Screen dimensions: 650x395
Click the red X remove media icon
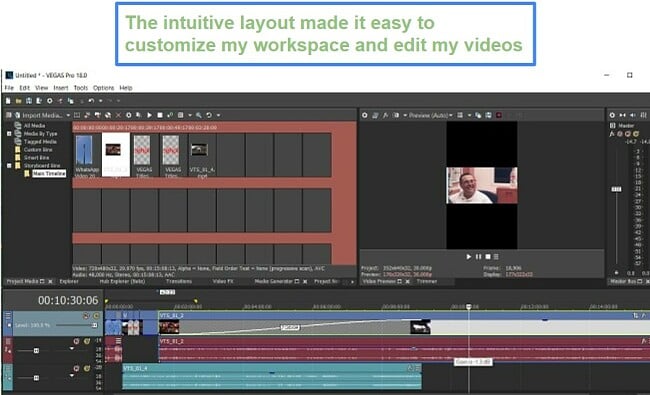(118, 115)
